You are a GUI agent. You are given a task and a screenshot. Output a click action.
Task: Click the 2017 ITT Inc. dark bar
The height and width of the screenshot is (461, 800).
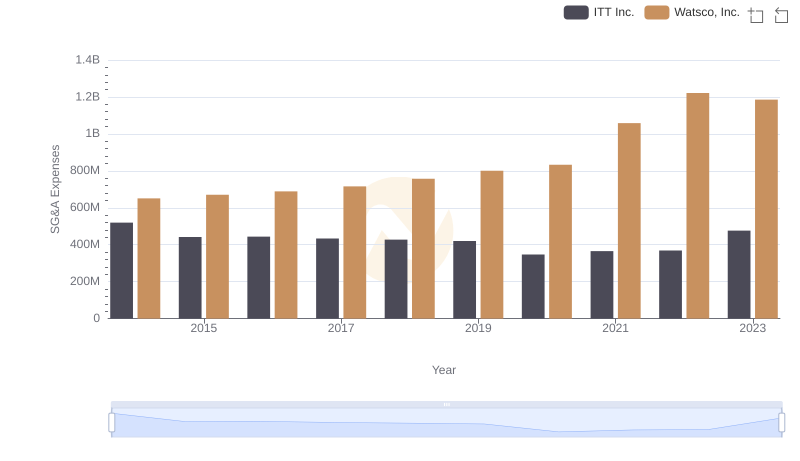[x=328, y=278]
